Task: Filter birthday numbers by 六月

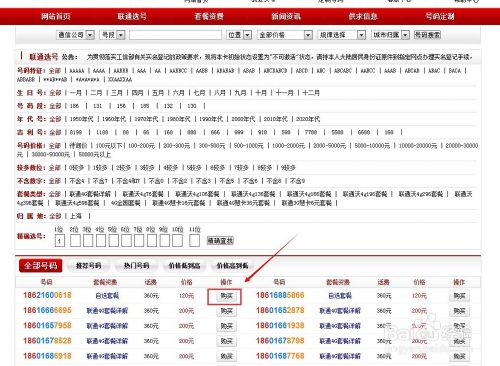Action: click(x=178, y=93)
